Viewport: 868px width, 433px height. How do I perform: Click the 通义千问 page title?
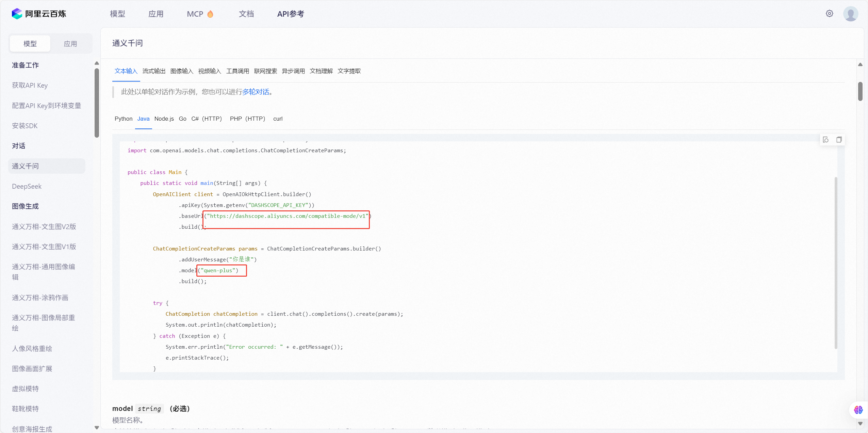coord(128,43)
